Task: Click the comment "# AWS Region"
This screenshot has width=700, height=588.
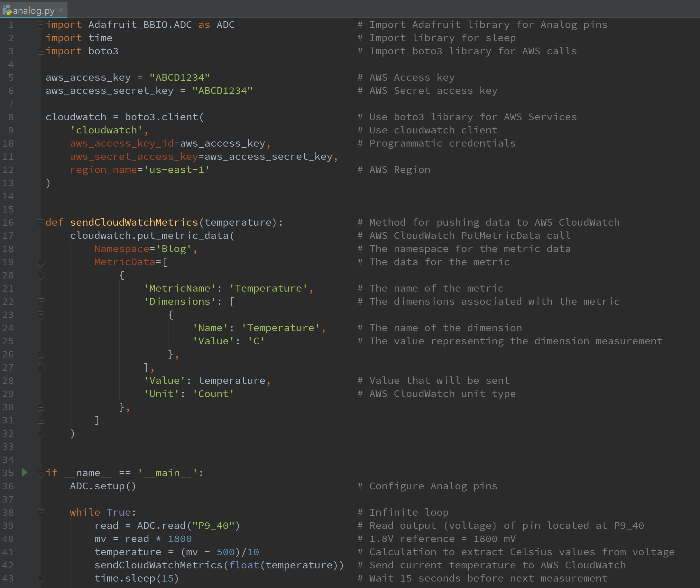Action: (394, 170)
